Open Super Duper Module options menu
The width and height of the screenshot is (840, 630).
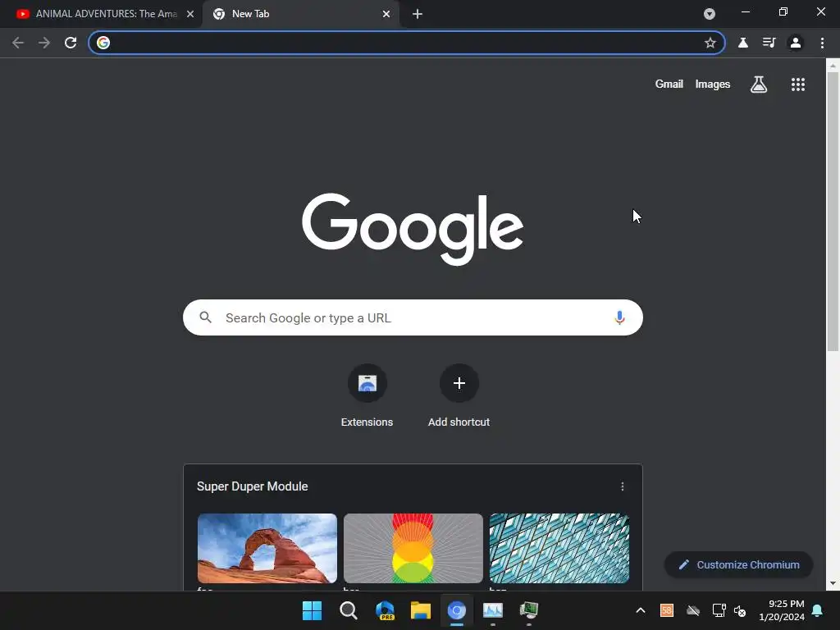click(622, 486)
